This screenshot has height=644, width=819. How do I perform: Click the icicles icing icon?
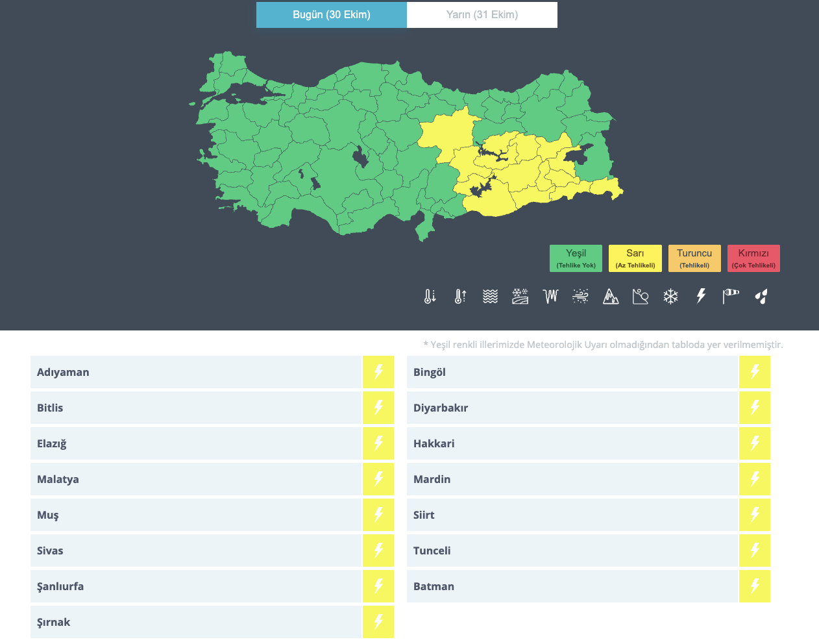[550, 297]
